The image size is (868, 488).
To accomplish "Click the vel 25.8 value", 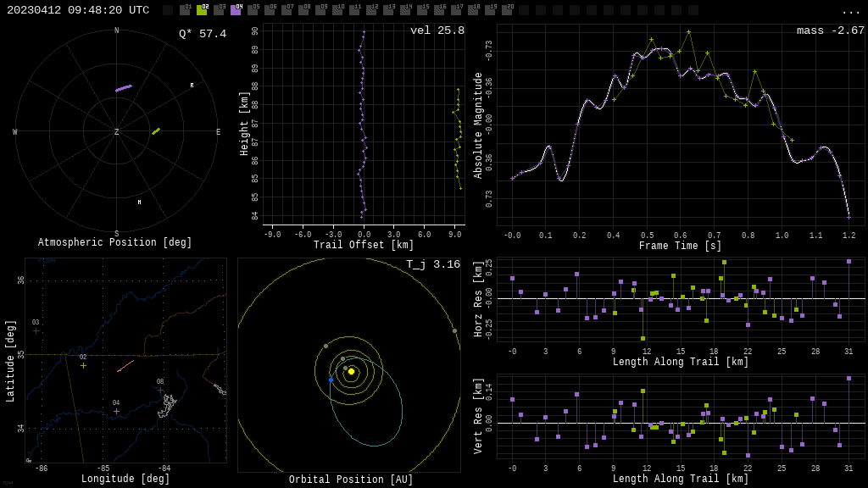I will tap(437, 30).
